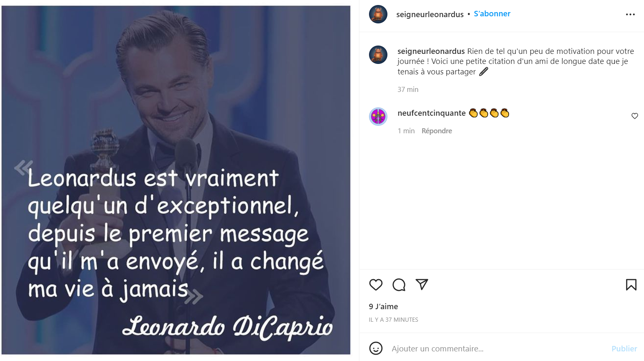Click the seigneurleonardus name in the caption
644x361 pixels.
click(431, 51)
